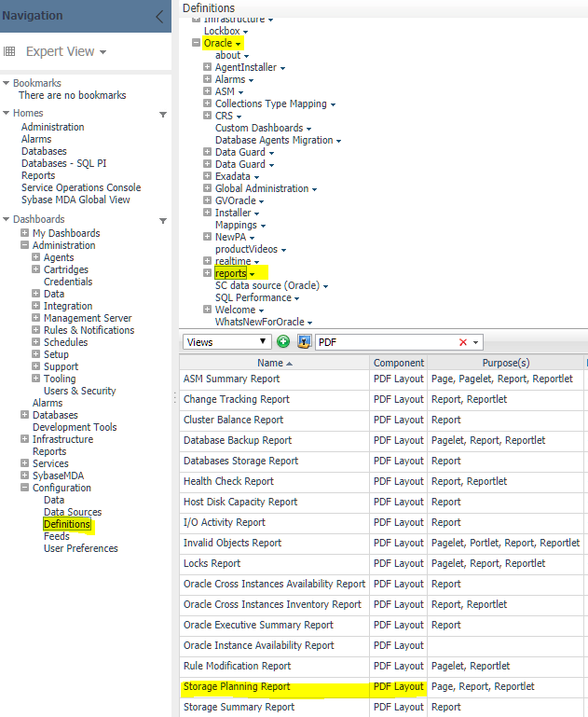Viewport: 588px width, 717px height.
Task: Click the monitor icon next to the search box
Action: pos(304,341)
